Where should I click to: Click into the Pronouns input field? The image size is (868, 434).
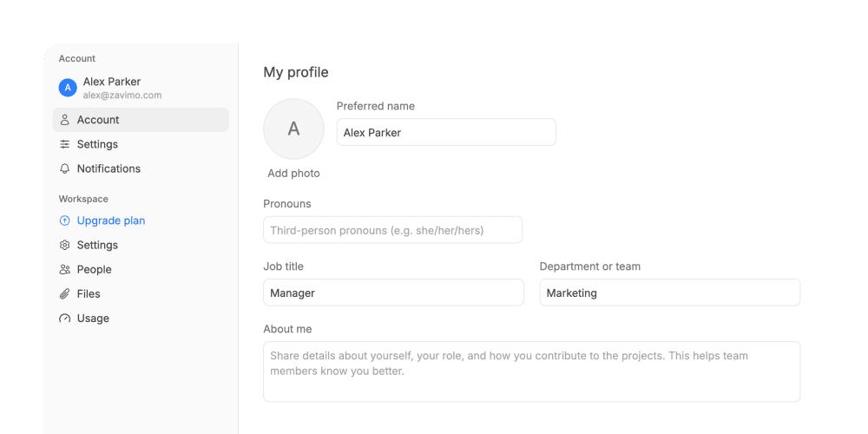click(392, 230)
